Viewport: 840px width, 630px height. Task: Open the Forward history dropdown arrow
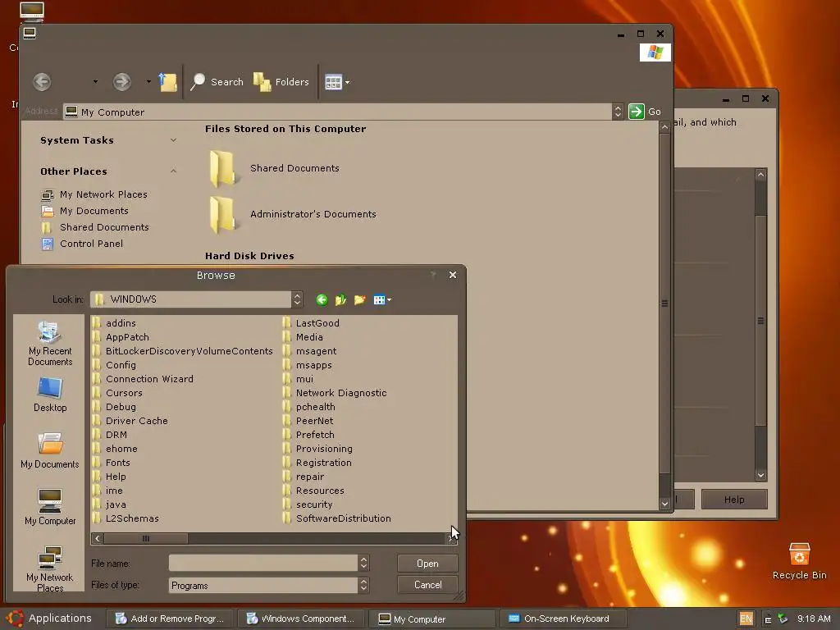(148, 82)
